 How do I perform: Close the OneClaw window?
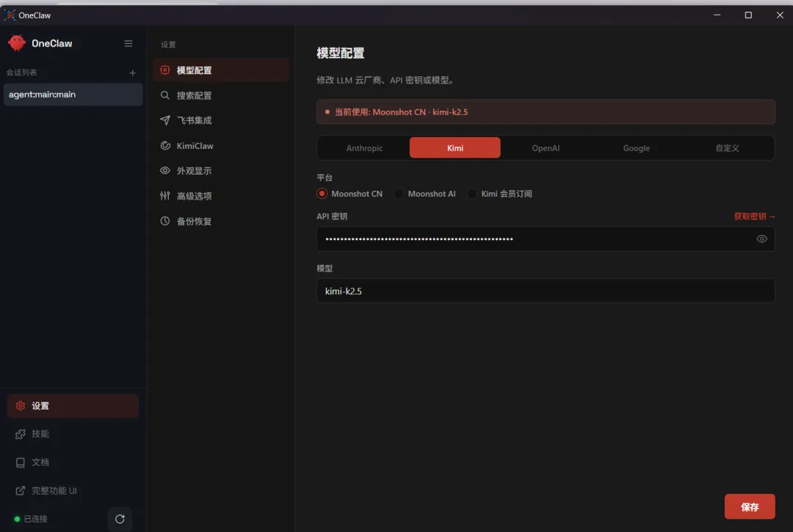(x=780, y=15)
